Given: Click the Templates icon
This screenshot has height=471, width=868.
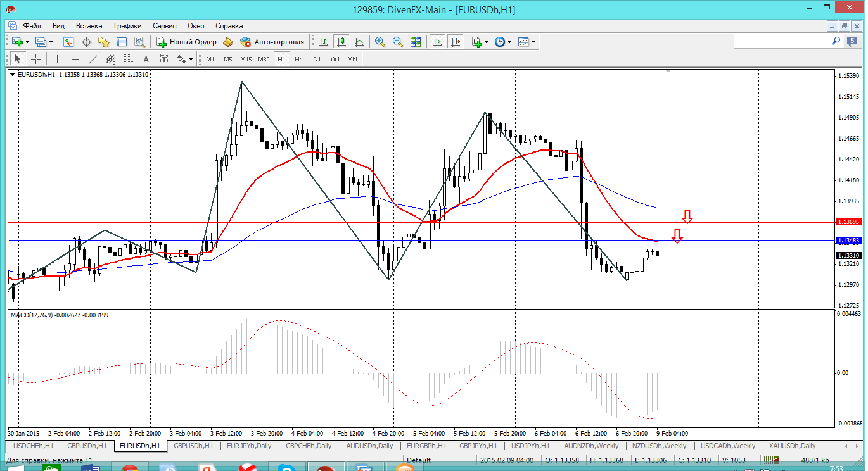Looking at the screenshot, I should click(x=523, y=42).
